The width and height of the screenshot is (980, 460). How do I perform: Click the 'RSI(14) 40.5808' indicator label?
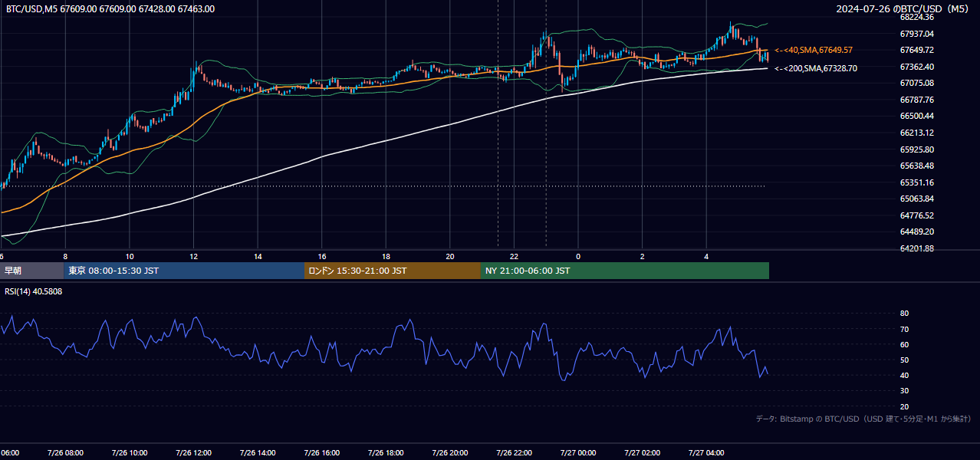coord(34,291)
